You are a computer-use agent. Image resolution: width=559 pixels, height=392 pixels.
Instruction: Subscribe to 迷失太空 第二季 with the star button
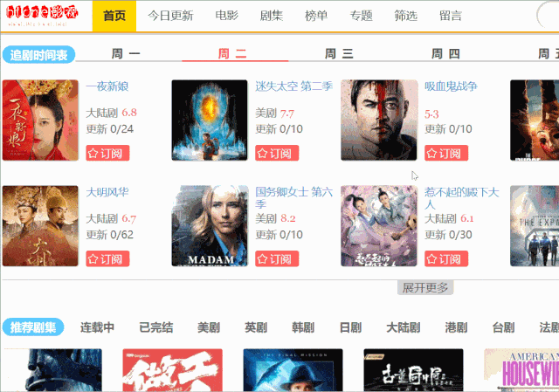click(277, 154)
